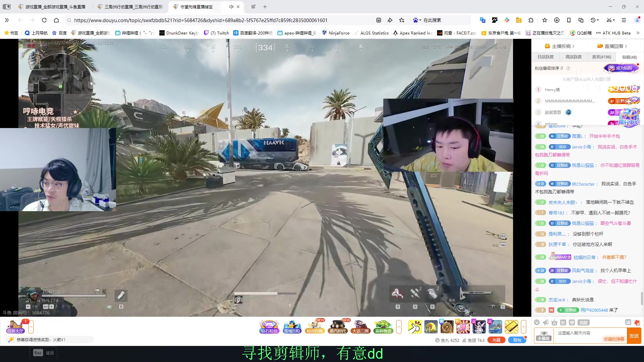
Task: Sort fan ranking via 粉丝等级排序
Action: [549, 68]
